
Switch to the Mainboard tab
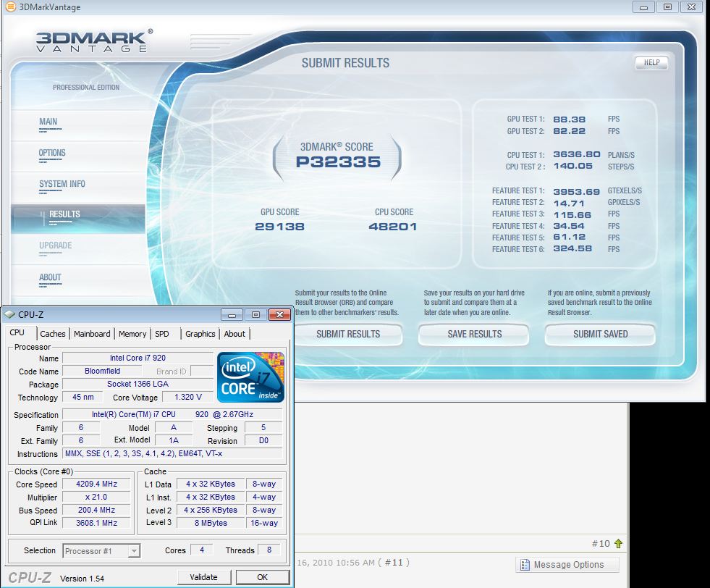point(92,334)
